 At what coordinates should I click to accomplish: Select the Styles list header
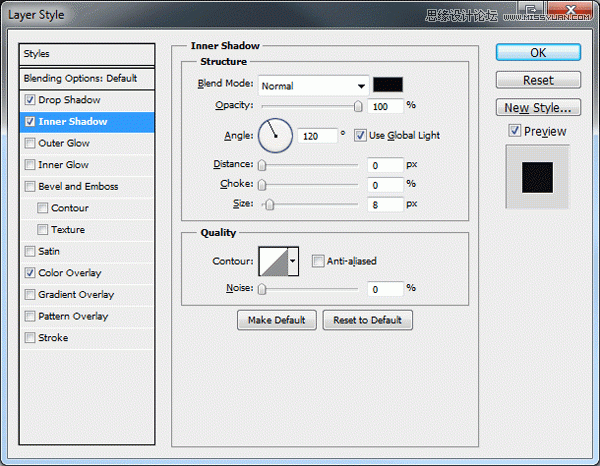tap(88, 54)
